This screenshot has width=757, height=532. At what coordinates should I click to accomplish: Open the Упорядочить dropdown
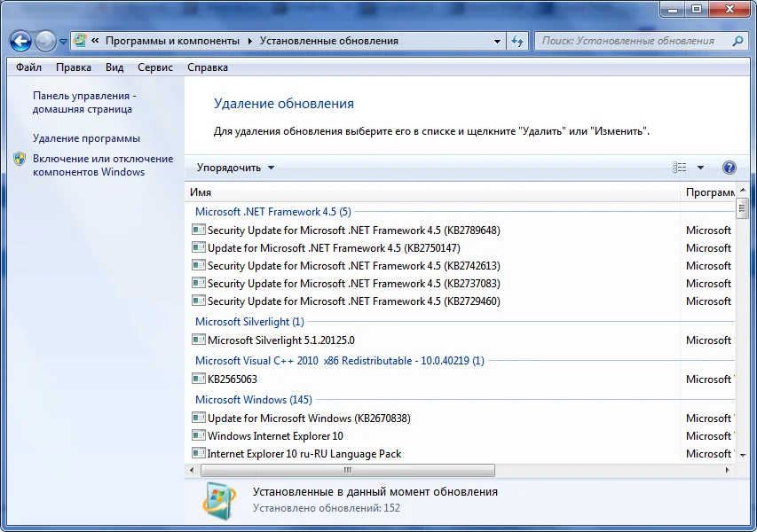click(x=235, y=168)
